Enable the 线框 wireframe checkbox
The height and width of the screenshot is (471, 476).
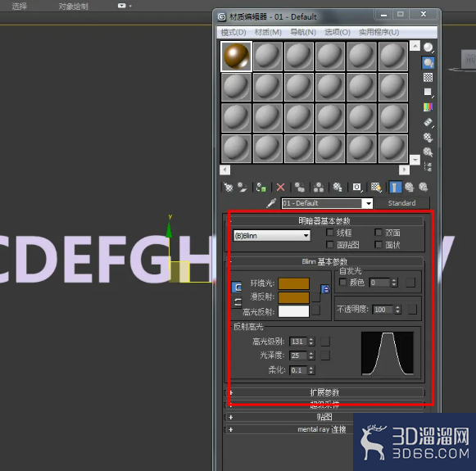coord(329,233)
